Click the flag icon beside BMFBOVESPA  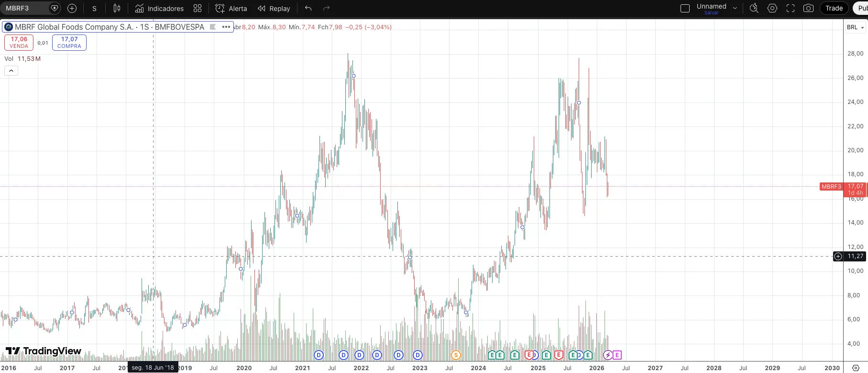[213, 27]
